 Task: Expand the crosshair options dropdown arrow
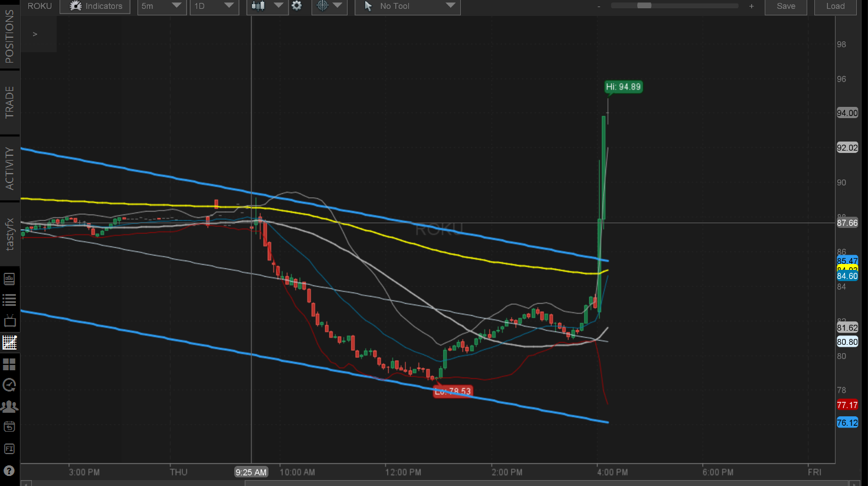(338, 6)
